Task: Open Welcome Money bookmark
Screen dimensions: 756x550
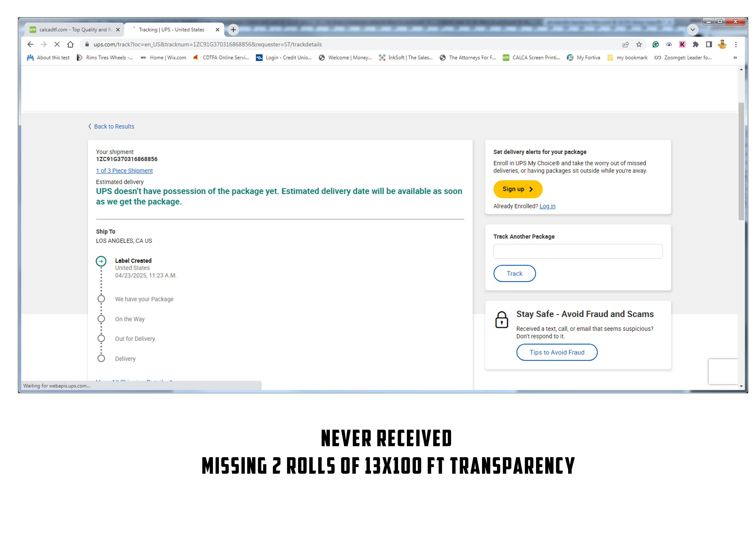Action: point(345,58)
